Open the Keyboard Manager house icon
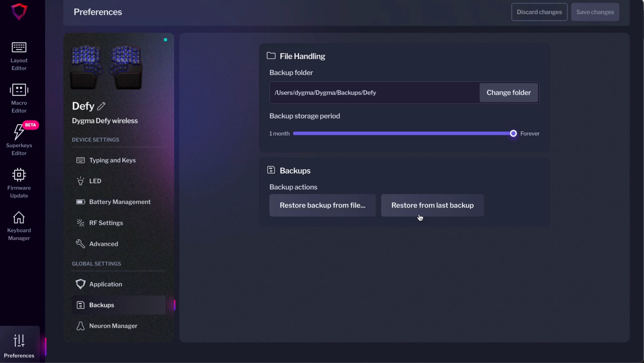The image size is (644, 363). (19, 218)
